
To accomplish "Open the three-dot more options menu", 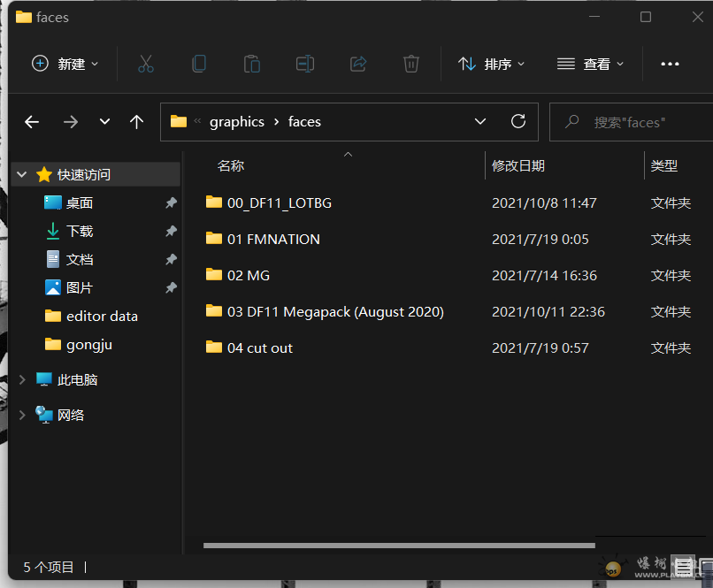I will coord(670,64).
